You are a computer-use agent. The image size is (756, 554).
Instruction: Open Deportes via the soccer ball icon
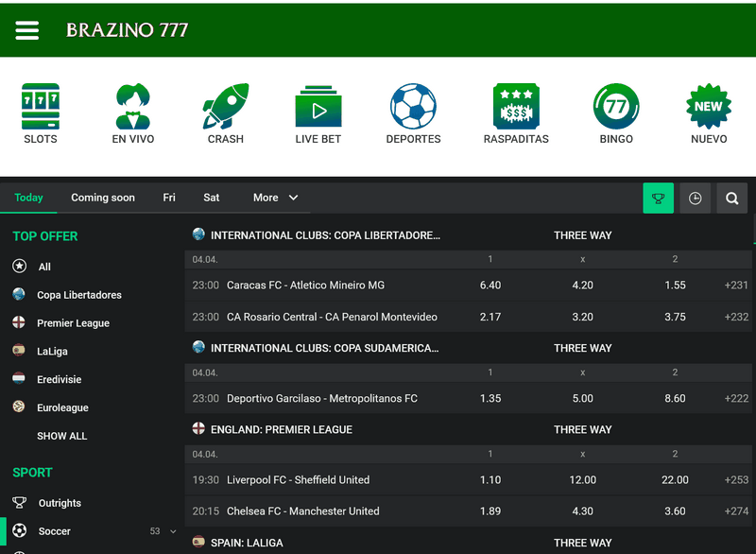[x=412, y=107]
